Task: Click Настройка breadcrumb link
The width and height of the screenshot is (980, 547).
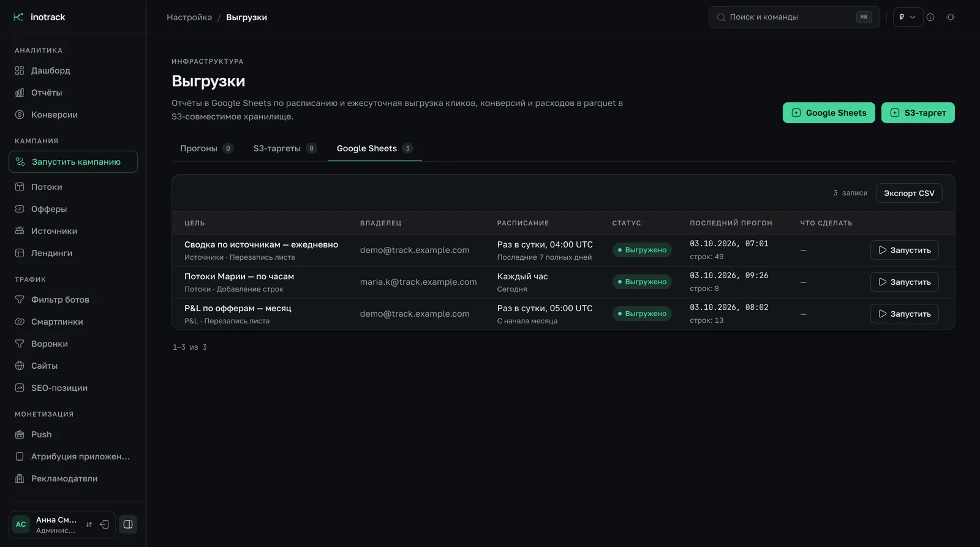Action: point(189,17)
